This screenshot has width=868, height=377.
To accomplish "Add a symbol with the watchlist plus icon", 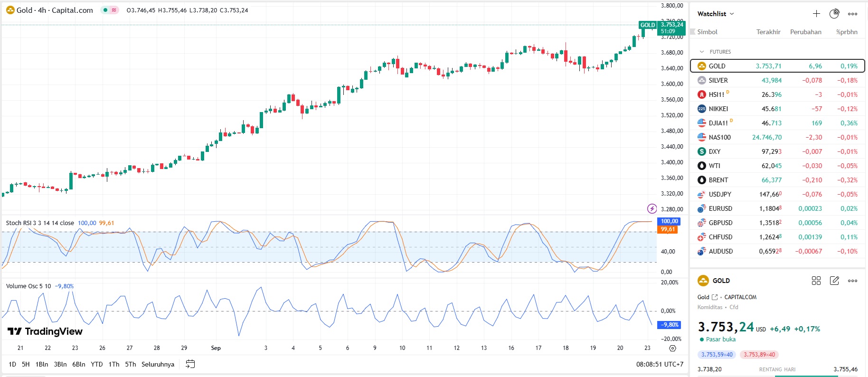I will (x=816, y=14).
